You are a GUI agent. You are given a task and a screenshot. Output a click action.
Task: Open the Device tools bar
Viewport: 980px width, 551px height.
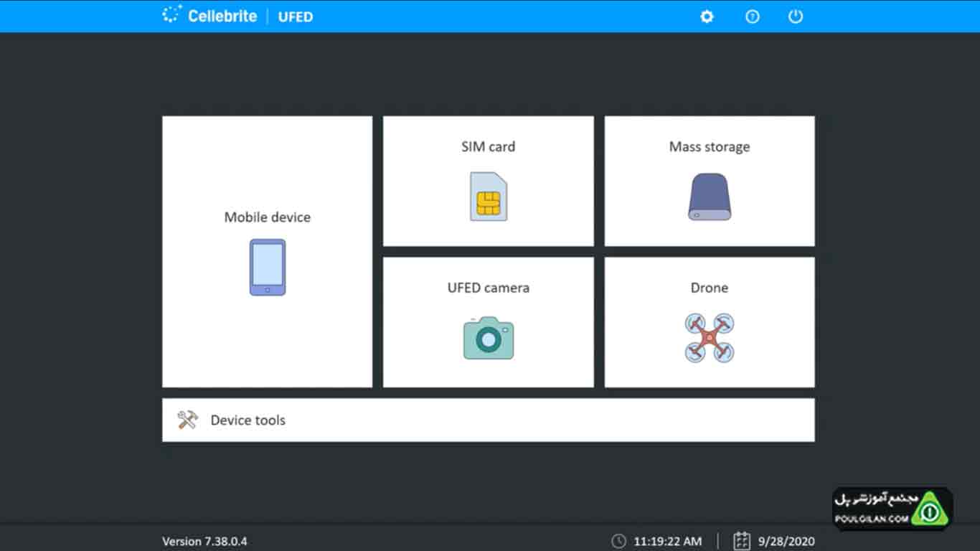coord(489,420)
